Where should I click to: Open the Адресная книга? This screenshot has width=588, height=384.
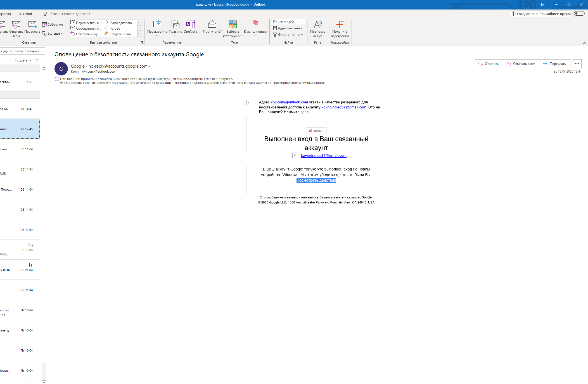[x=288, y=28]
